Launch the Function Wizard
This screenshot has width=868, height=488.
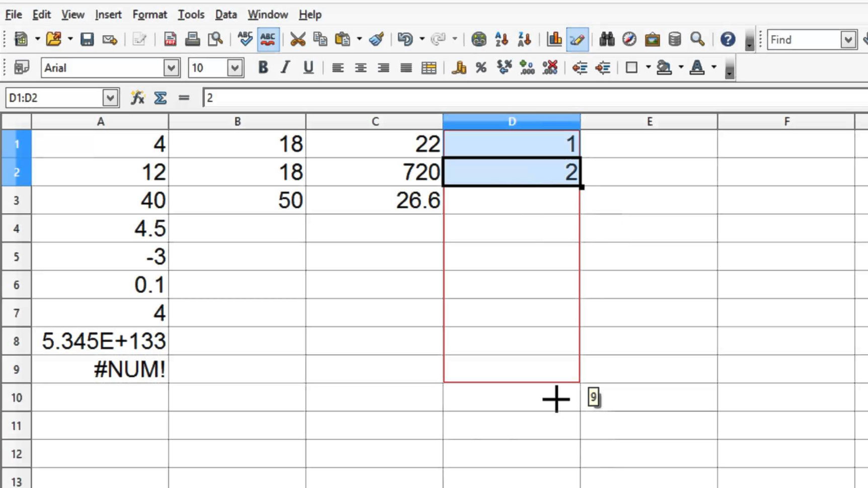[136, 98]
